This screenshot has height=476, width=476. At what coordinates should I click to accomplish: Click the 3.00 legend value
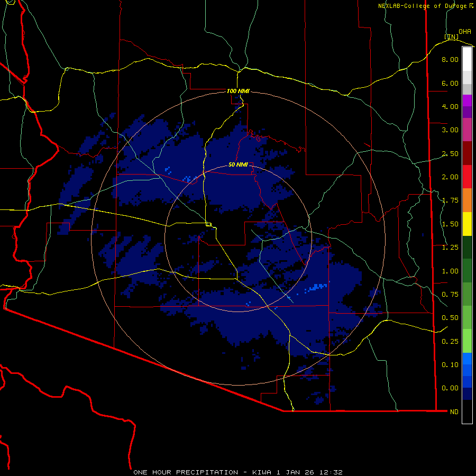450,130
